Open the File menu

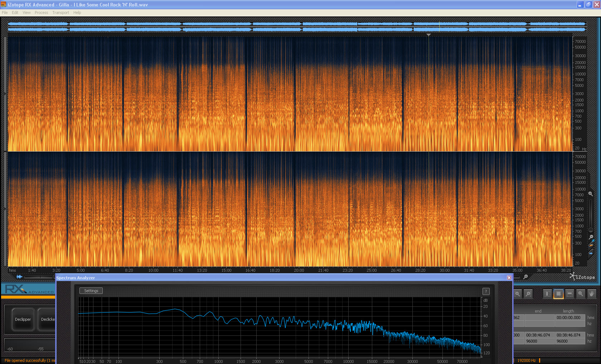[5, 13]
